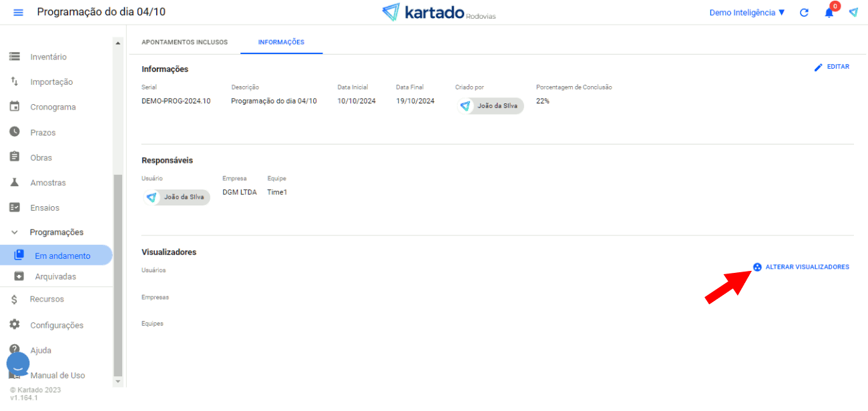Click the Cronograma calendar icon
The width and height of the screenshot is (868, 411).
(14, 107)
